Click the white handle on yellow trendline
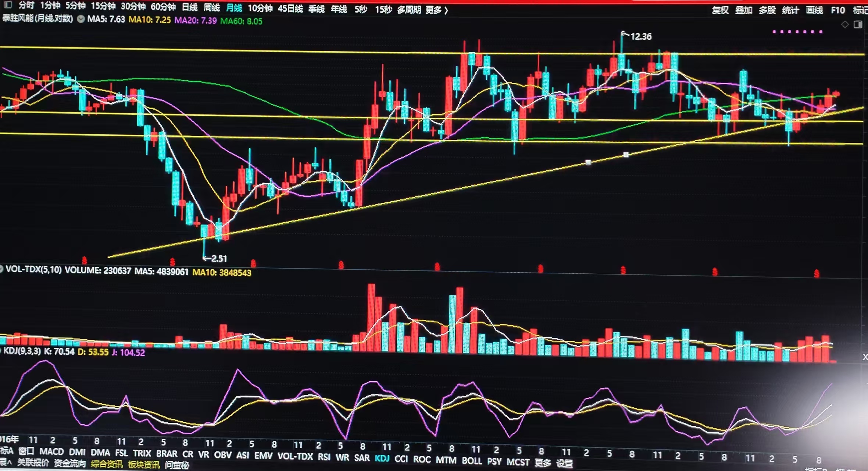Viewport: 868px width, 471px height. 588,162
